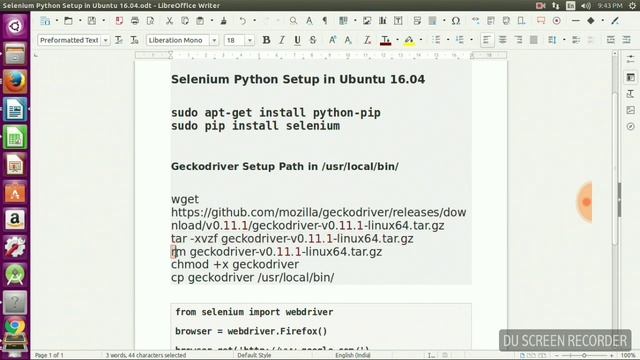Image resolution: width=640 pixels, height=360 pixels.
Task: Click the zoom slider handle
Action: [x=584, y=356]
